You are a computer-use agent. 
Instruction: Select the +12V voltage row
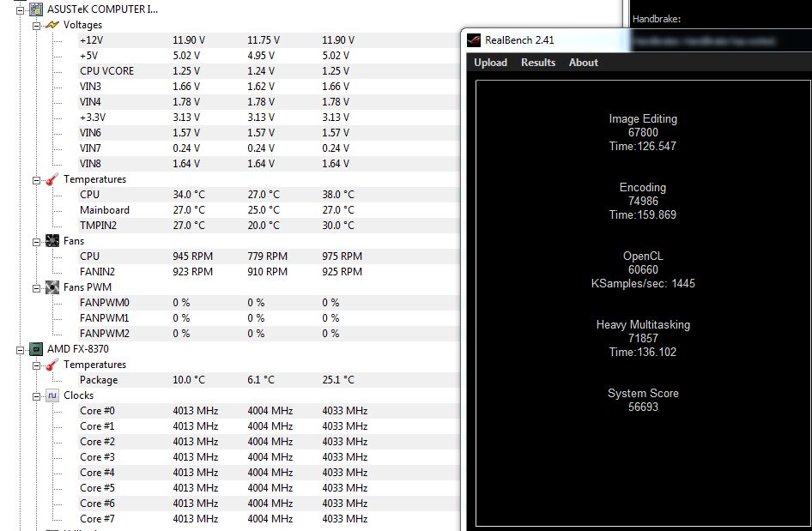coord(269,39)
